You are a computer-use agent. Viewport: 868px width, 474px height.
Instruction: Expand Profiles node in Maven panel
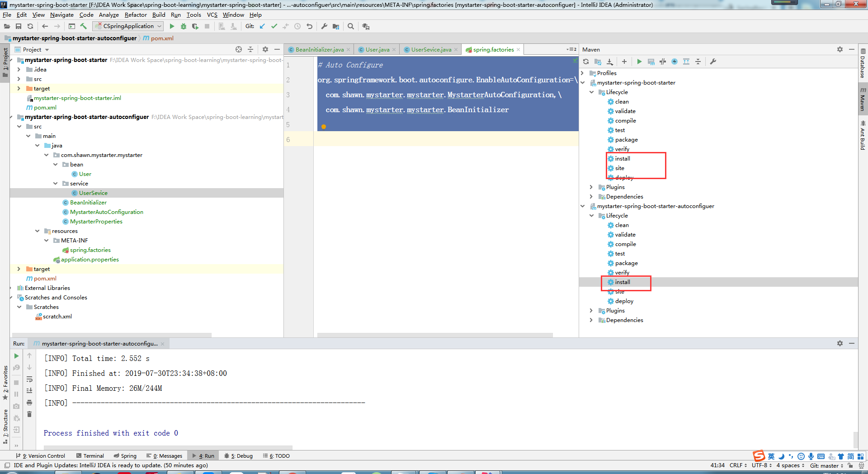[582, 73]
